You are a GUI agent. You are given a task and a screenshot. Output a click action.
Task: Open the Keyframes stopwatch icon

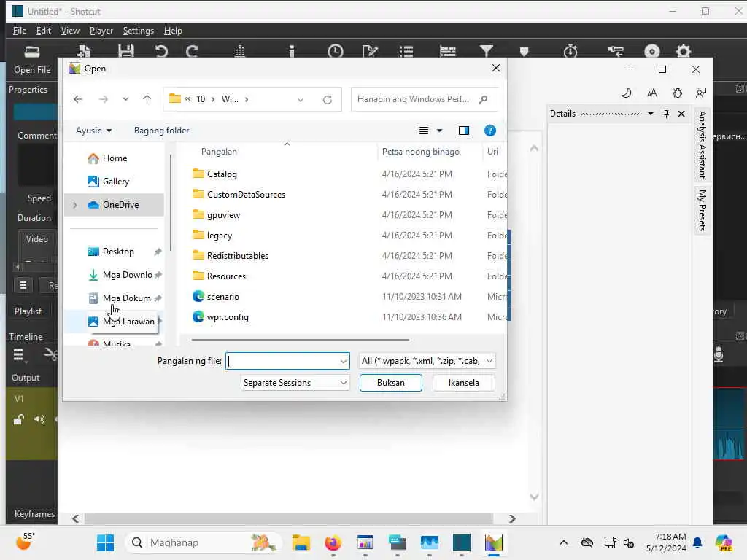(570, 51)
